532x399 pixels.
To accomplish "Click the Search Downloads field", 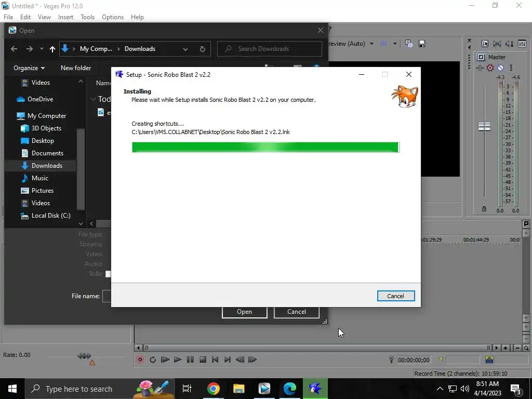I will (270, 49).
